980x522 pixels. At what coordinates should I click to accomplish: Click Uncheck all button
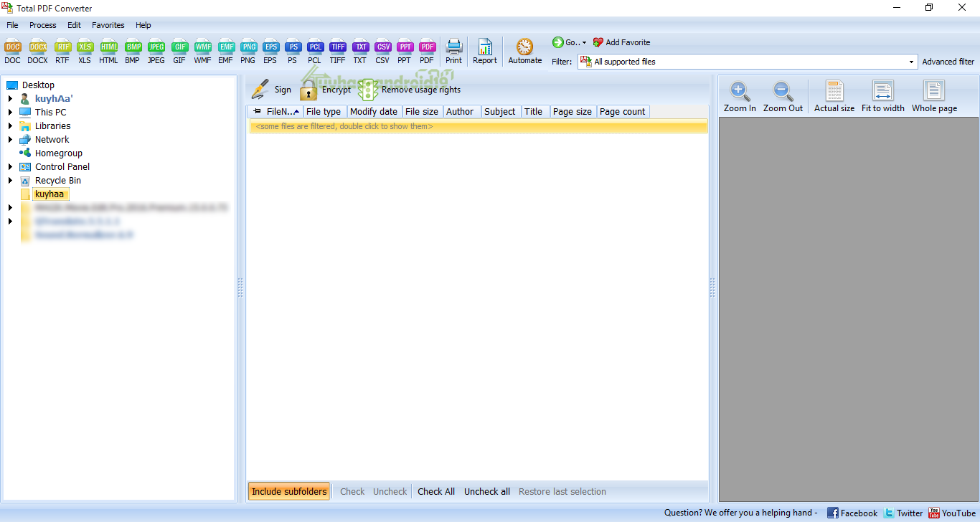487,491
